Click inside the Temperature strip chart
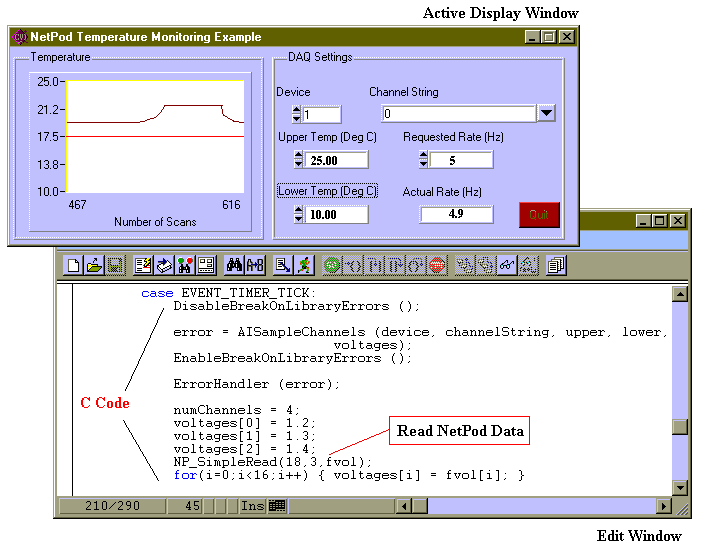The image size is (718, 554). coord(155,136)
